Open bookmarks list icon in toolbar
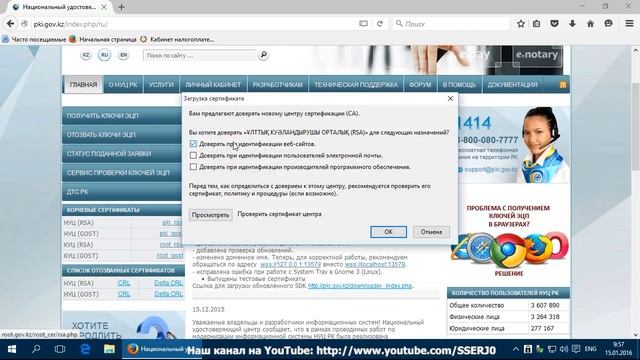Screen dimensions: 640x360 click(x=536, y=24)
